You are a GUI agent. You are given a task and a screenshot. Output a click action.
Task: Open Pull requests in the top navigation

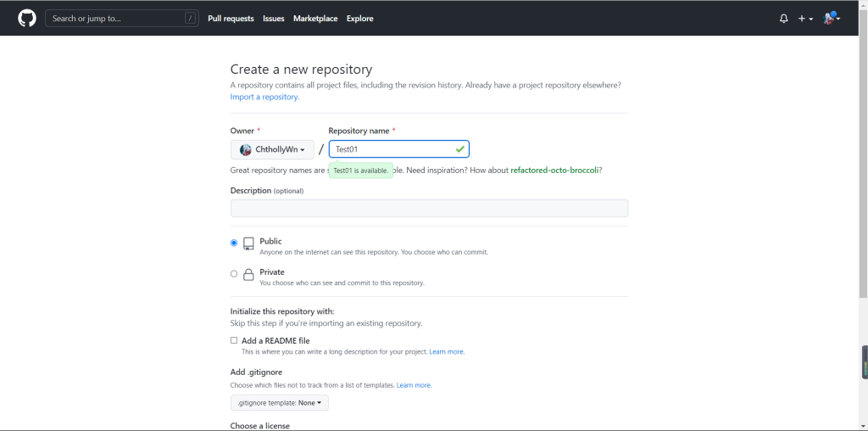tap(231, 19)
